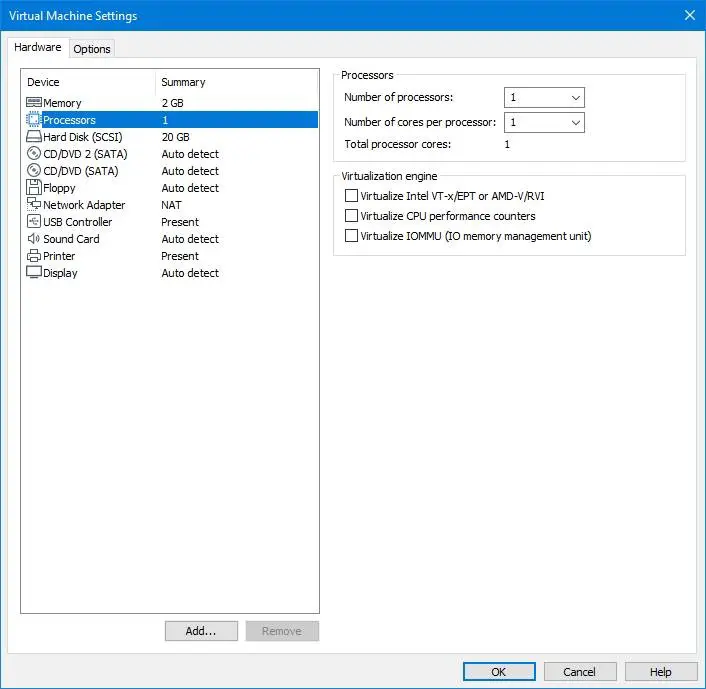Click the Sound Card speaker icon
706x689 pixels.
coord(34,239)
